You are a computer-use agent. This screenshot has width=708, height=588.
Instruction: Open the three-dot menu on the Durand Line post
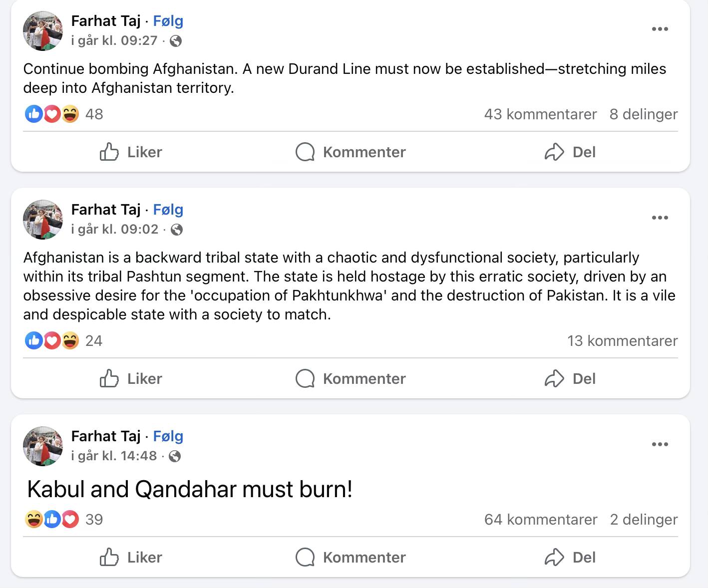pos(660,29)
